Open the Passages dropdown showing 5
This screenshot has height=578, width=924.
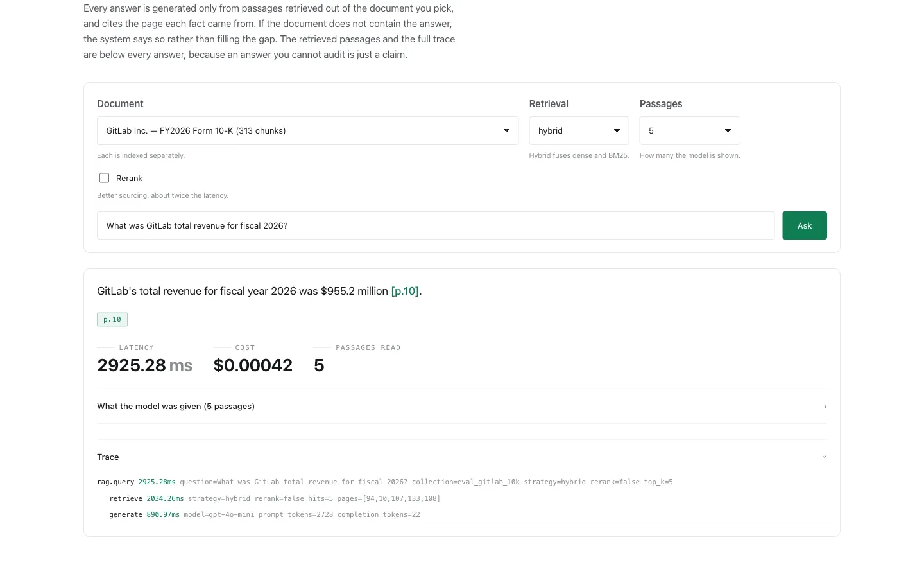click(x=690, y=130)
